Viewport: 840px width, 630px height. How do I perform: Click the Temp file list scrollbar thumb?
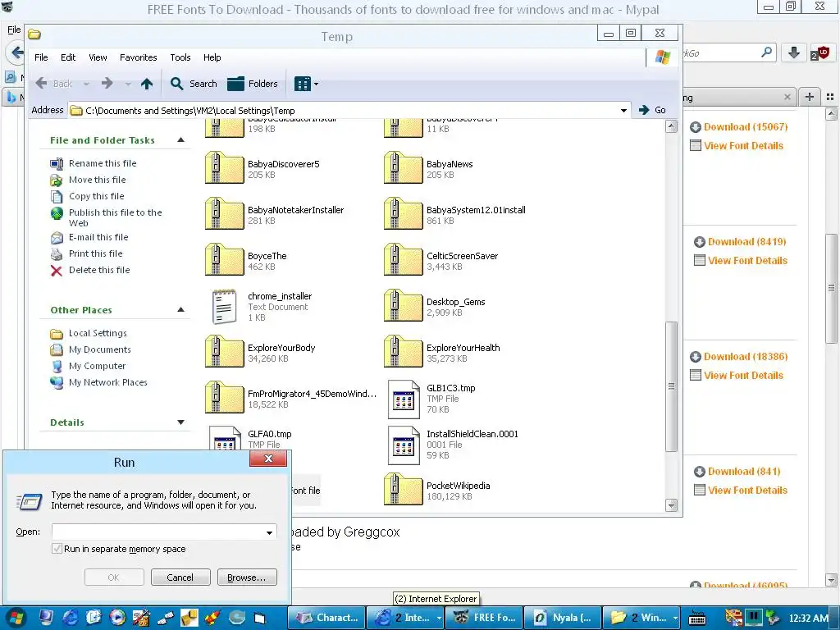[x=671, y=386]
